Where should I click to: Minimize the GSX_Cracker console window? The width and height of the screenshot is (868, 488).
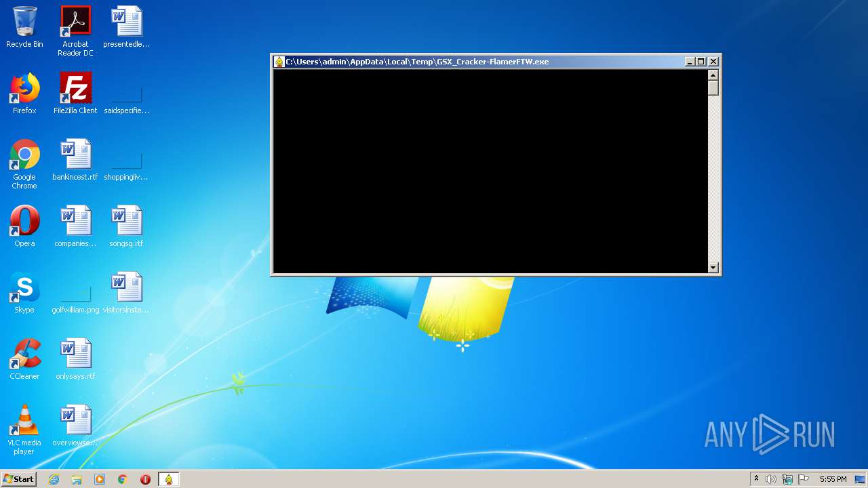pyautogui.click(x=690, y=62)
